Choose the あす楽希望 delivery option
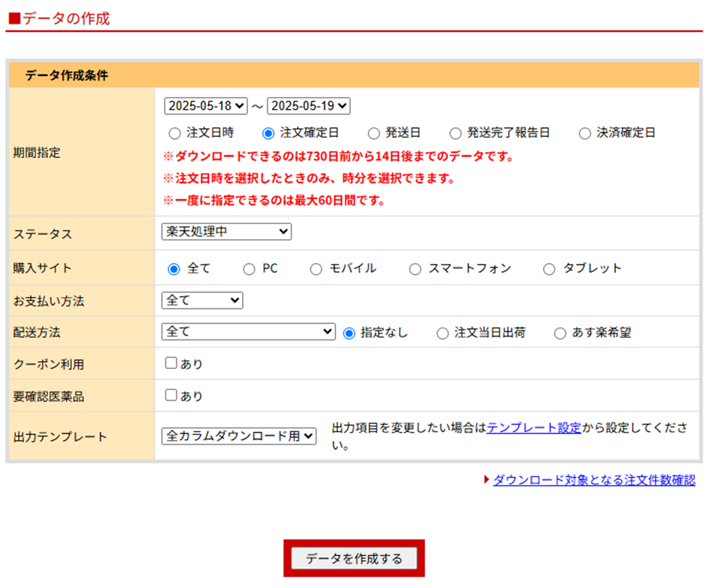This screenshot has height=588, width=713. (560, 334)
